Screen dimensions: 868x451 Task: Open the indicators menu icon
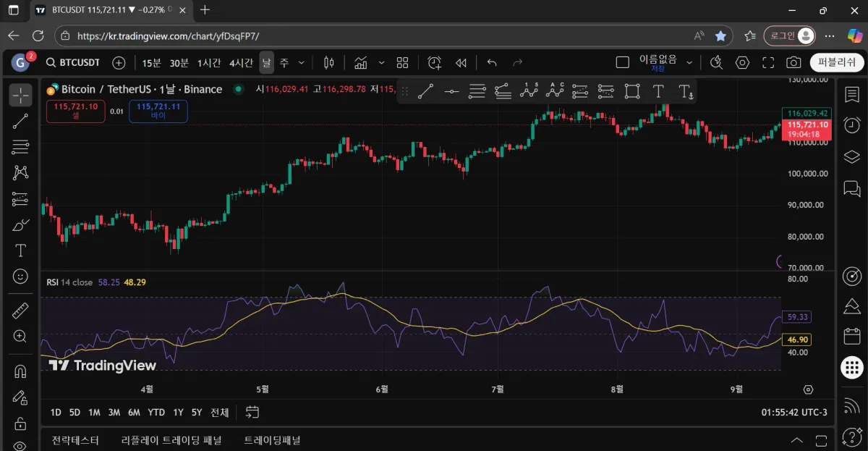tap(360, 63)
